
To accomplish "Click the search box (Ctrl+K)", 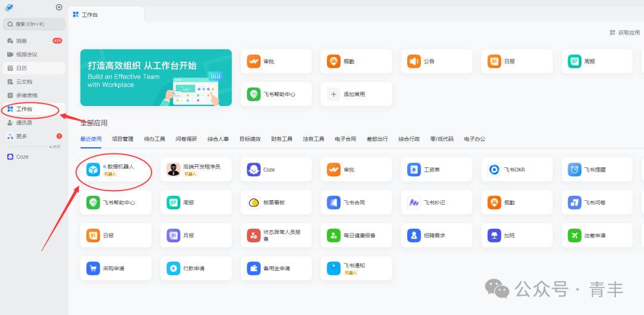I will [34, 24].
